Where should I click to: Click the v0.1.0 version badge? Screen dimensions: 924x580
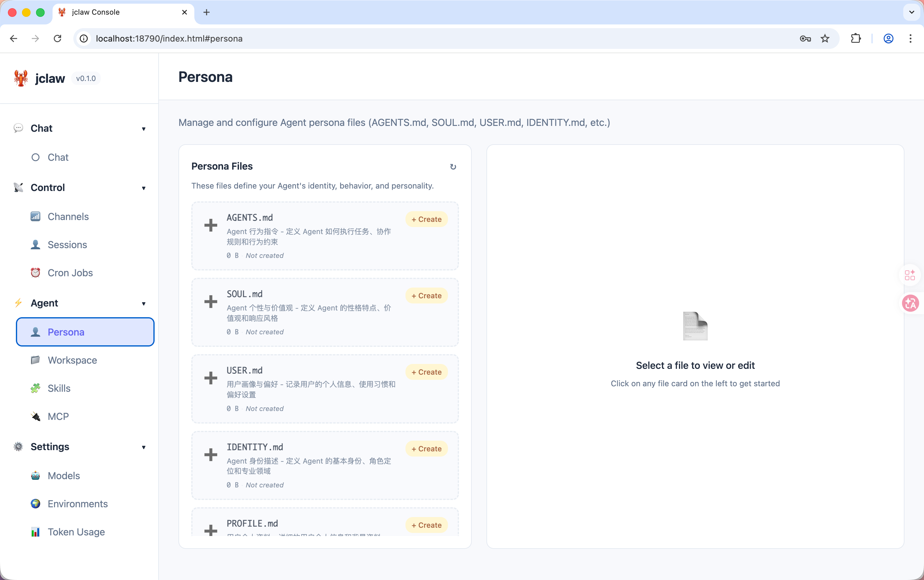coord(86,78)
